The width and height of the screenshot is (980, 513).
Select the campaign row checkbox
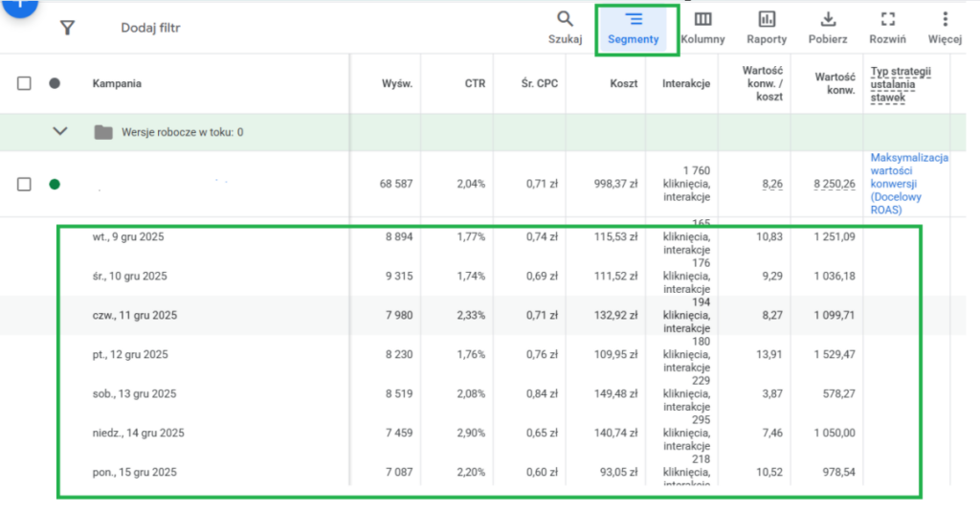[x=24, y=184]
